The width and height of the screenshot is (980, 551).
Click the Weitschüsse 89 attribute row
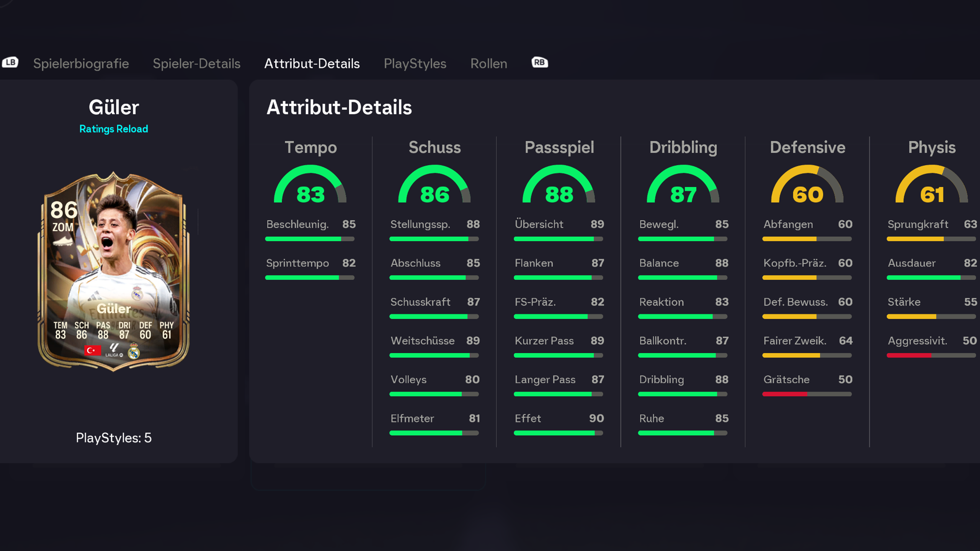pos(434,341)
